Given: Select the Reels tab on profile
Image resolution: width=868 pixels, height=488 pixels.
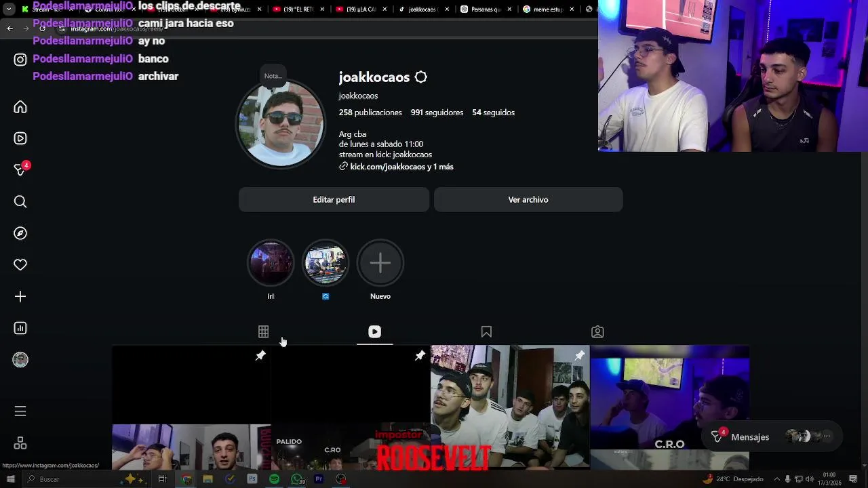Looking at the screenshot, I should pyautogui.click(x=374, y=331).
